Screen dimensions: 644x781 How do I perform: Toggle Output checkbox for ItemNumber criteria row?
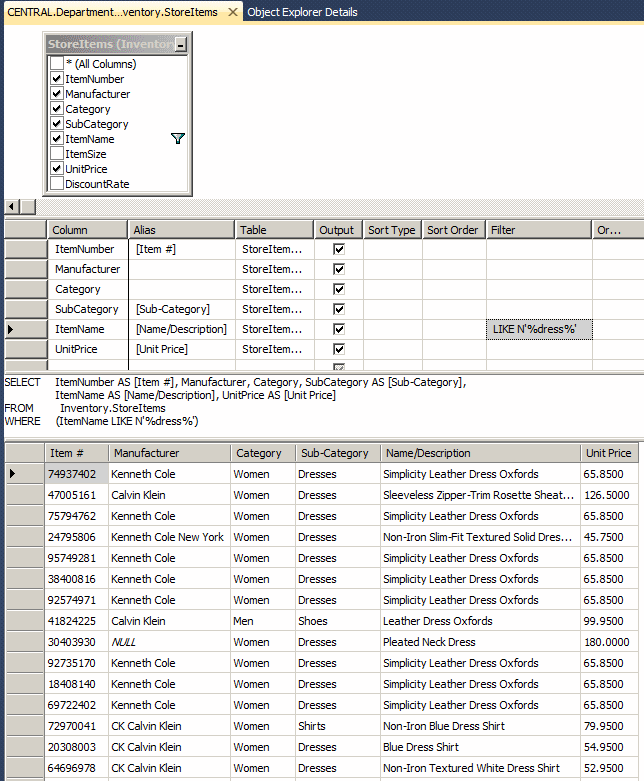pyautogui.click(x=339, y=249)
